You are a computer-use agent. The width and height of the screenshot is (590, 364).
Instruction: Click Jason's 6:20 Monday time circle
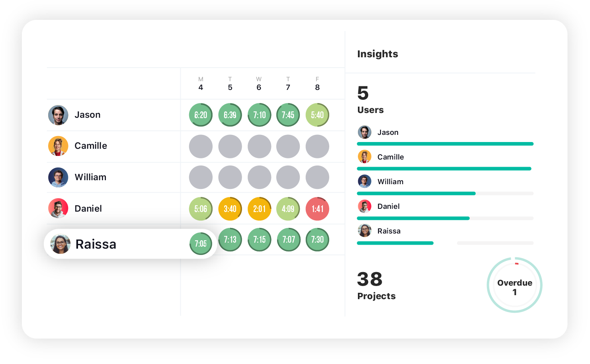click(x=201, y=115)
